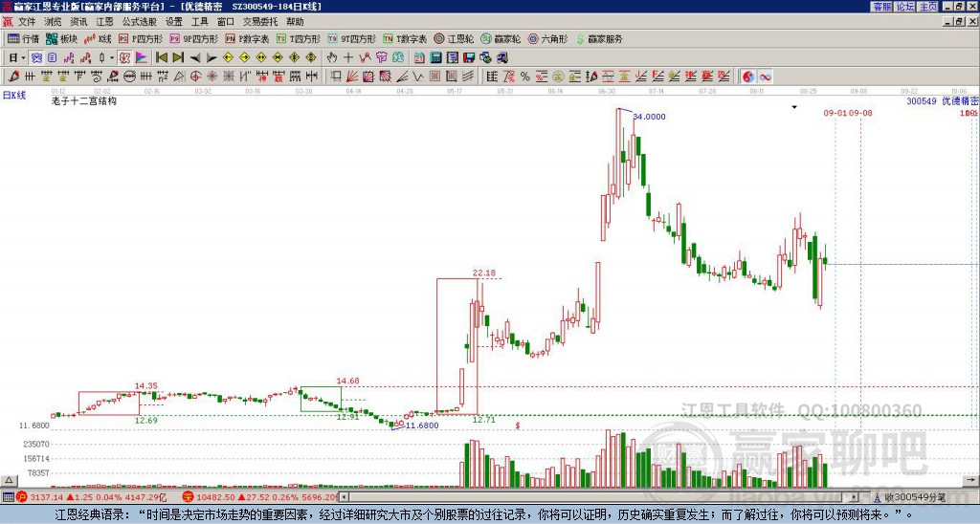
Task: Click the 11.6800 low price label
Action: pos(422,426)
